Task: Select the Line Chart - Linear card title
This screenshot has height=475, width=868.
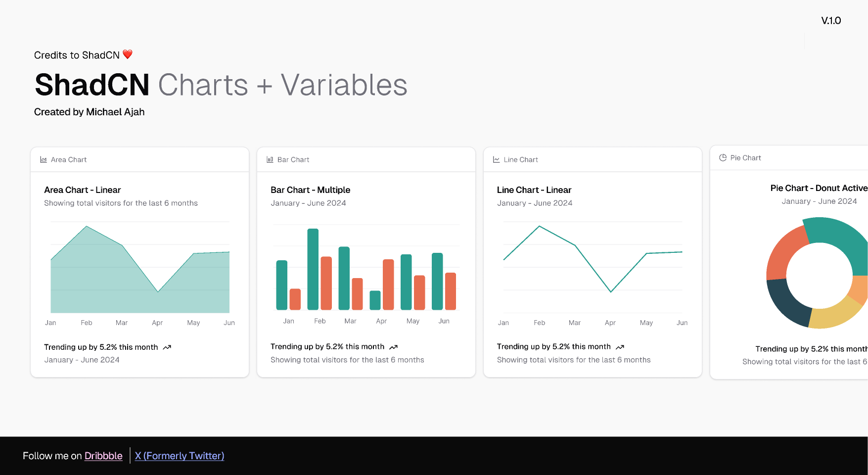Action: point(534,190)
